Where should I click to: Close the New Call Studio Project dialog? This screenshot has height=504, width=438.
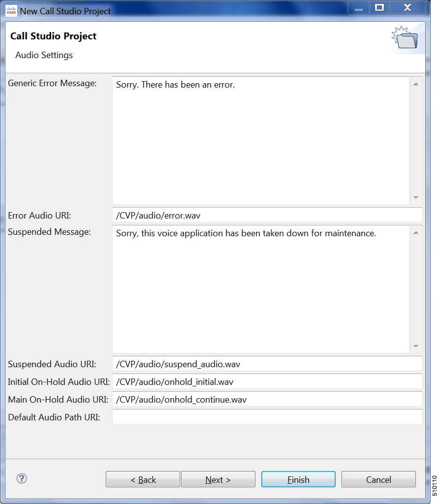coord(407,8)
